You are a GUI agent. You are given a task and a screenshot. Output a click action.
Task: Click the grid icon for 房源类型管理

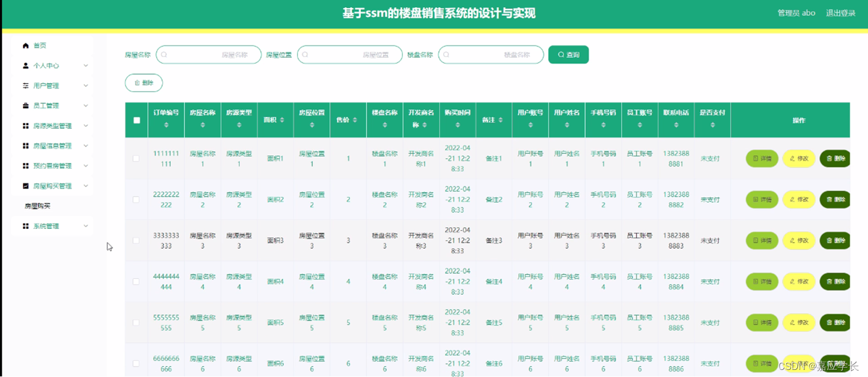(25, 126)
